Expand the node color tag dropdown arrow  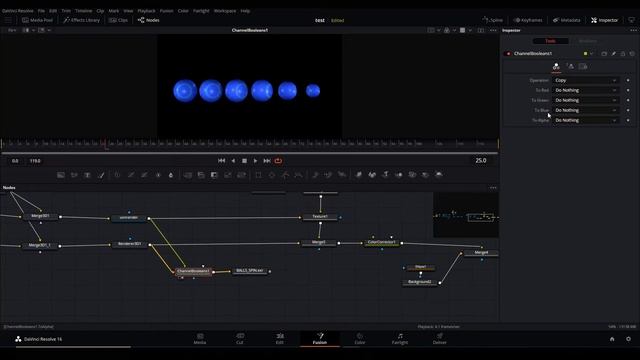591,53
